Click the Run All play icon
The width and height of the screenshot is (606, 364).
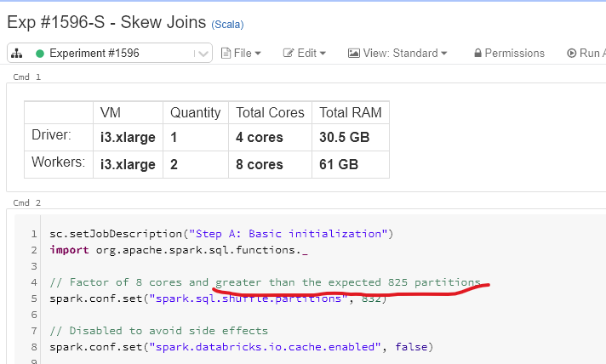tap(571, 54)
